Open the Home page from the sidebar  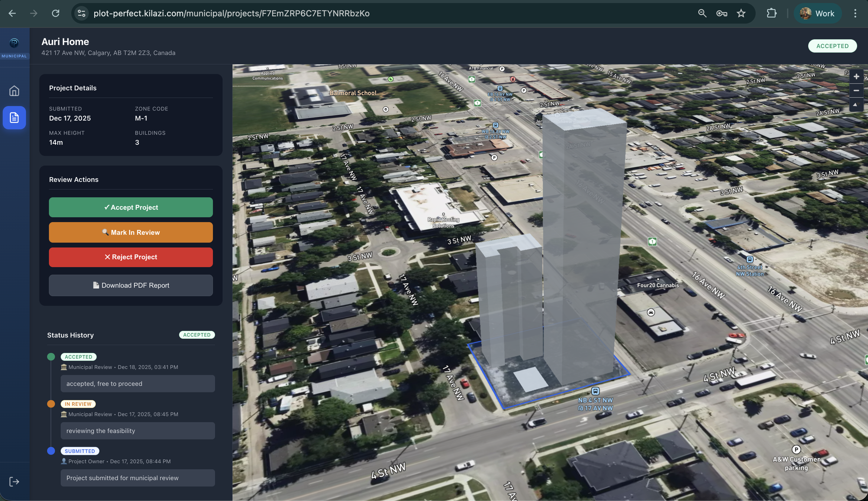(x=14, y=90)
